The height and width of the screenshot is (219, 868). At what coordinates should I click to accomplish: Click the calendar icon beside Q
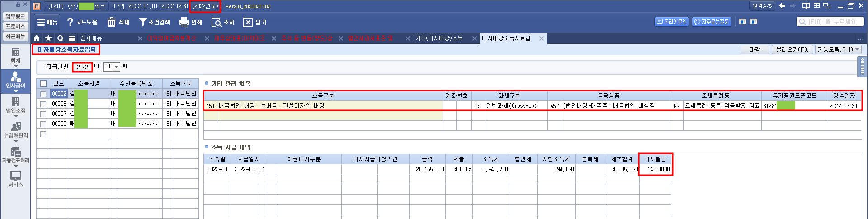coord(72,38)
